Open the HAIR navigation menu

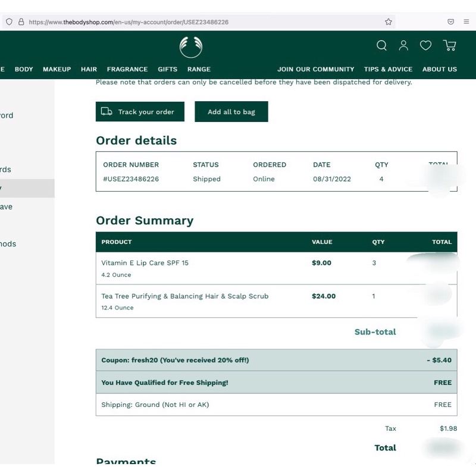tap(89, 70)
